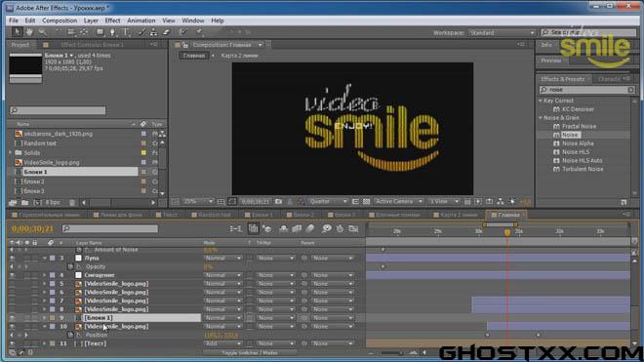
Task: Select the Puppet Pin tool
Action: [199, 32]
